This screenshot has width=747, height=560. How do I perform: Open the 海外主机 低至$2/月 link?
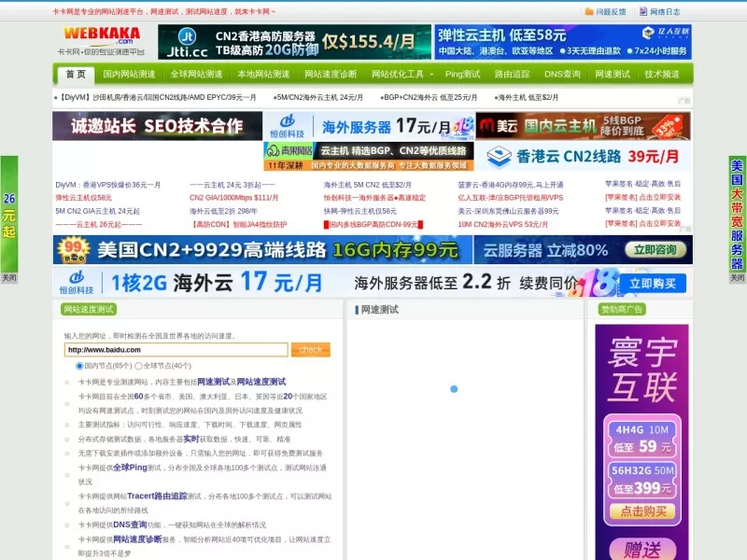click(527, 98)
